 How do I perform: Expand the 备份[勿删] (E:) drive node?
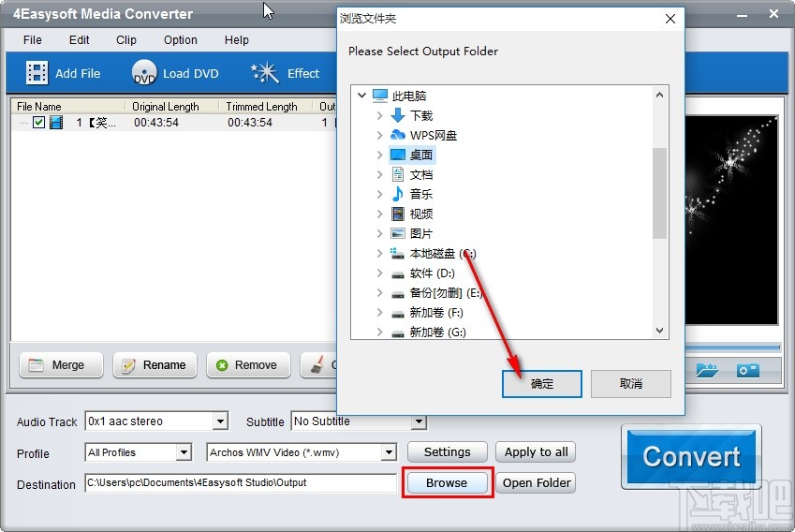380,292
